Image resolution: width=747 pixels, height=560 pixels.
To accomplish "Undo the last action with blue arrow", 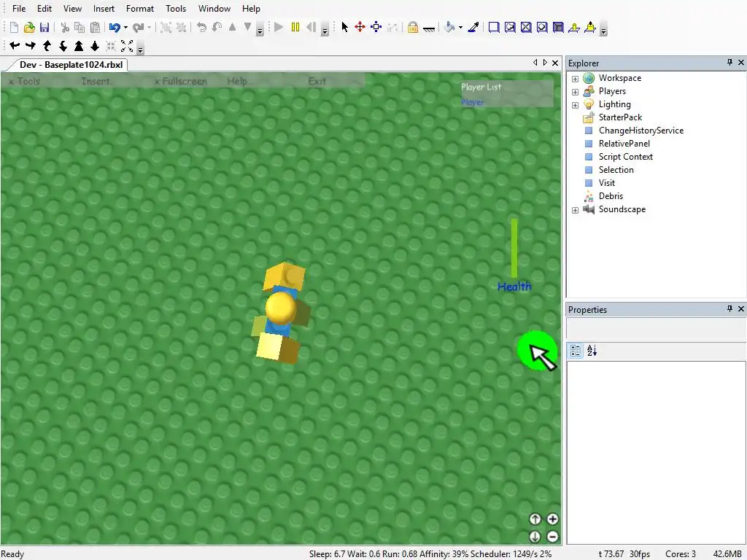I will point(115,28).
